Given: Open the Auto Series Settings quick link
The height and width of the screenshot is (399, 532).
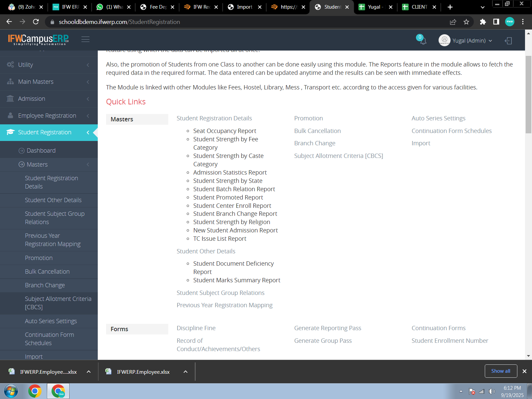Looking at the screenshot, I should pos(439,118).
